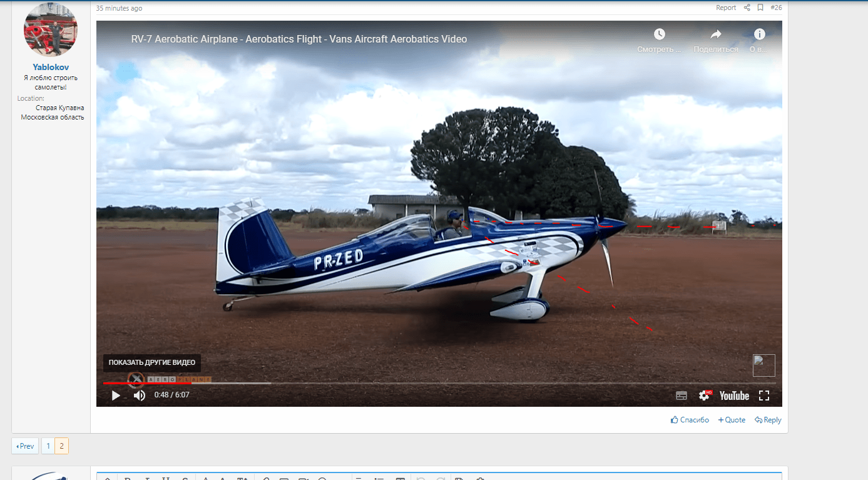Click the Watch Later clock icon

pyautogui.click(x=659, y=34)
